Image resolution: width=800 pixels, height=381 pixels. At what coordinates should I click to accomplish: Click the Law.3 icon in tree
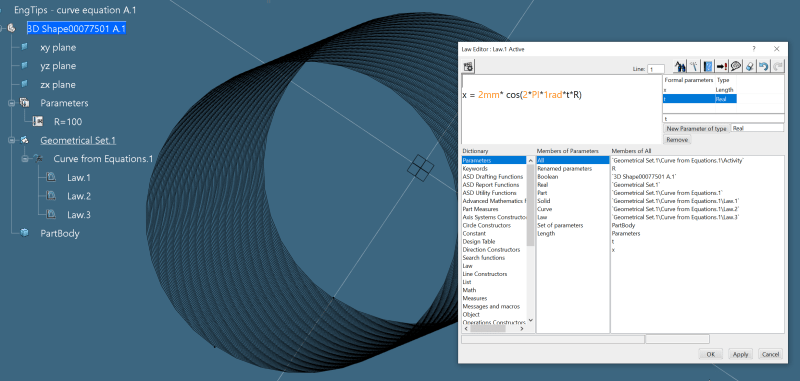tap(51, 214)
